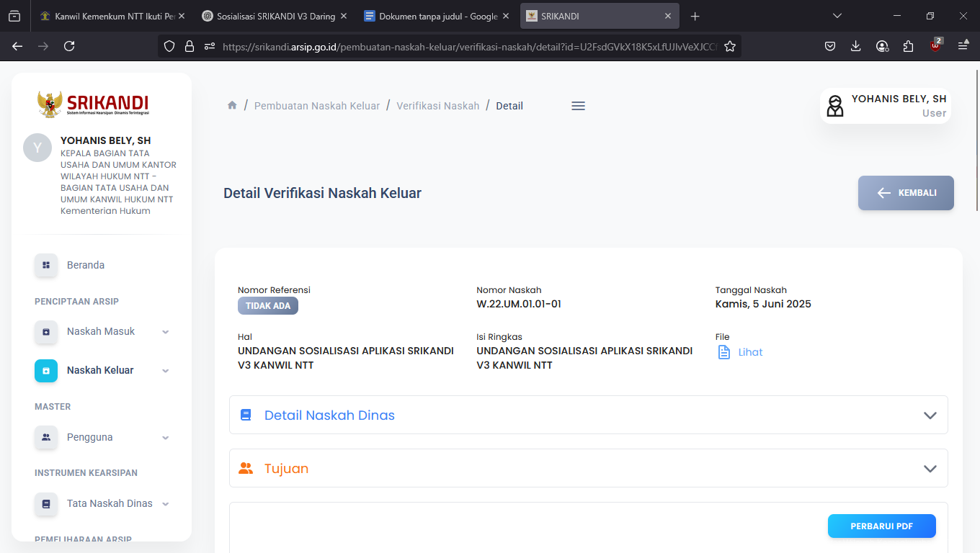Click the shield tracking protection icon
Viewport: 980px width, 553px height.
(169, 46)
